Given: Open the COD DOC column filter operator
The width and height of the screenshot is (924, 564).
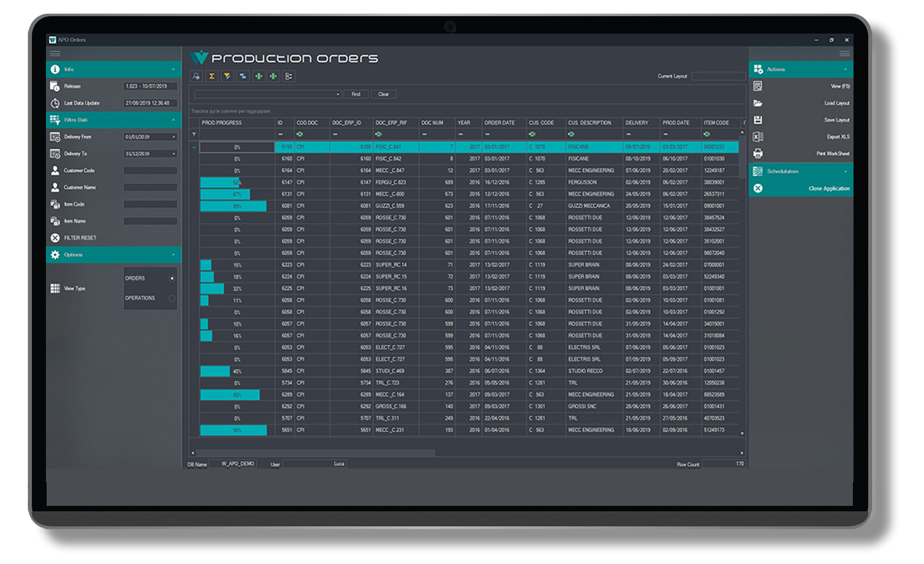Looking at the screenshot, I should [300, 134].
